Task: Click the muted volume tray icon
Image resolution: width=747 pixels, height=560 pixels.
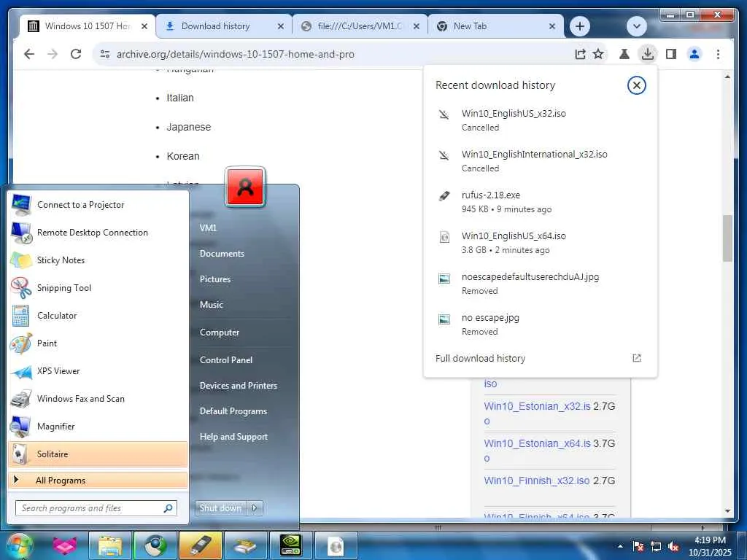Action: click(673, 547)
